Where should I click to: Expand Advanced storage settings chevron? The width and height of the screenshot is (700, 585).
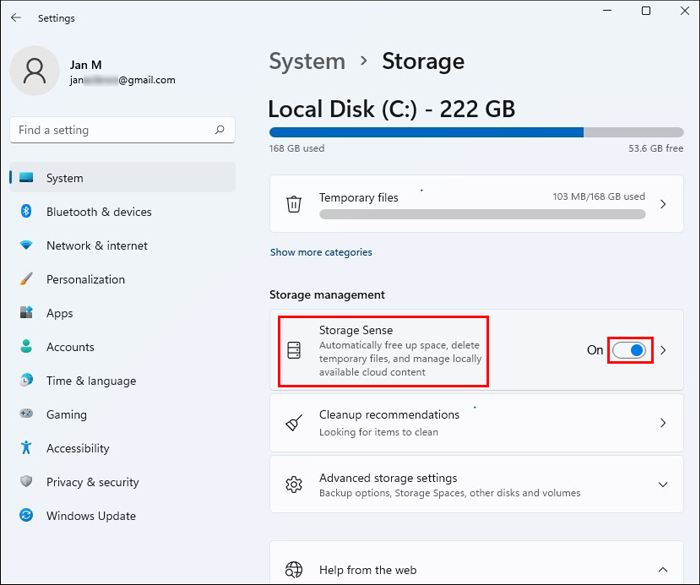663,485
